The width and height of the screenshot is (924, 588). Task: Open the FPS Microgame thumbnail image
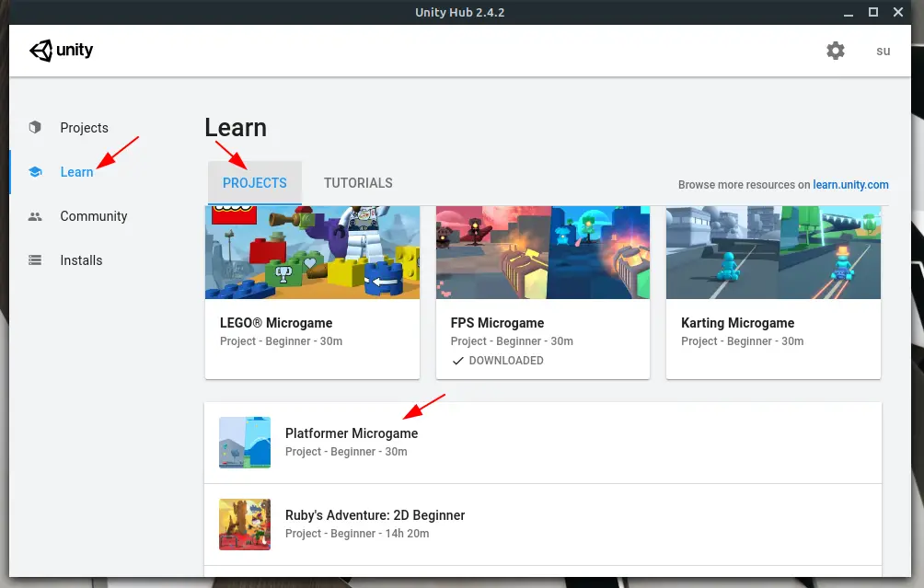(543, 252)
